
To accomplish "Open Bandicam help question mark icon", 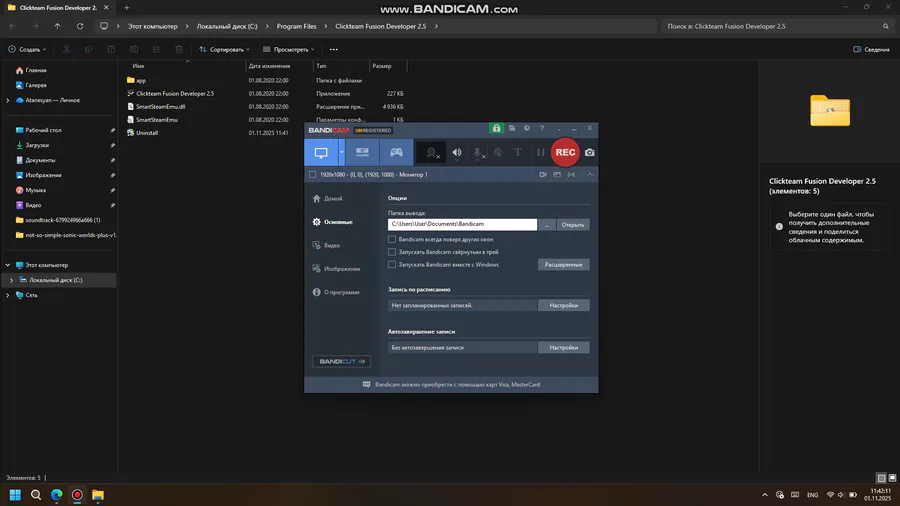I will [x=542, y=129].
